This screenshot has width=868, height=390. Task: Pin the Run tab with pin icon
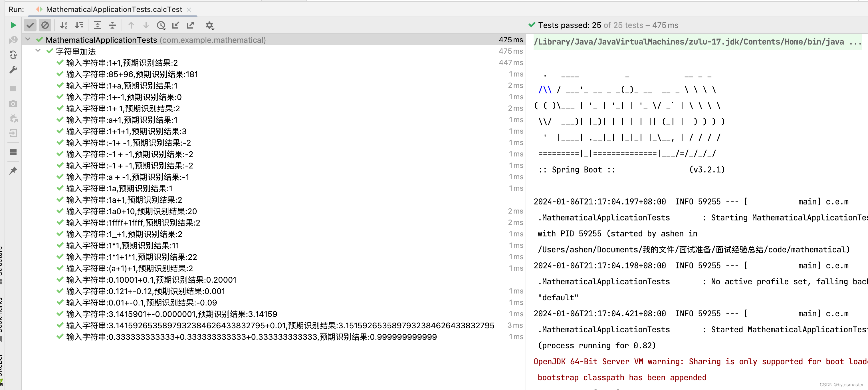point(13,170)
